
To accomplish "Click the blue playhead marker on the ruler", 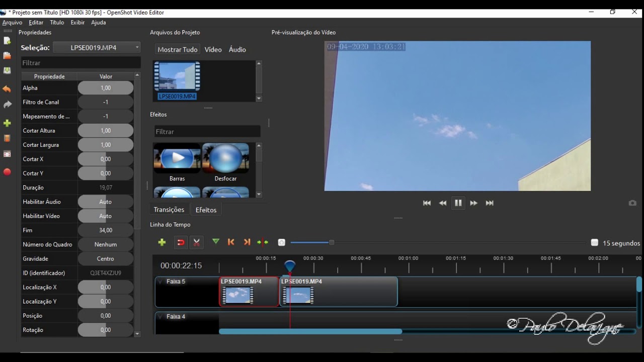I will click(290, 265).
